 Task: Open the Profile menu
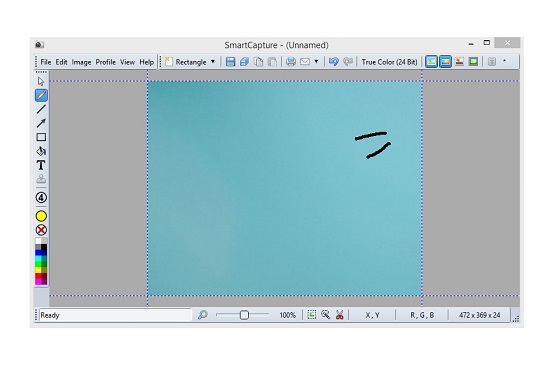tap(106, 62)
